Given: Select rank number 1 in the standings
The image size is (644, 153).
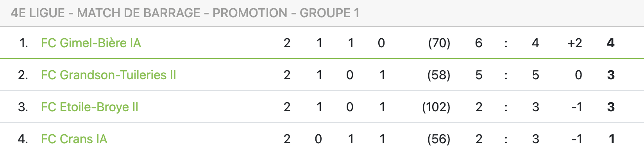Looking at the screenshot, I should (23, 43).
